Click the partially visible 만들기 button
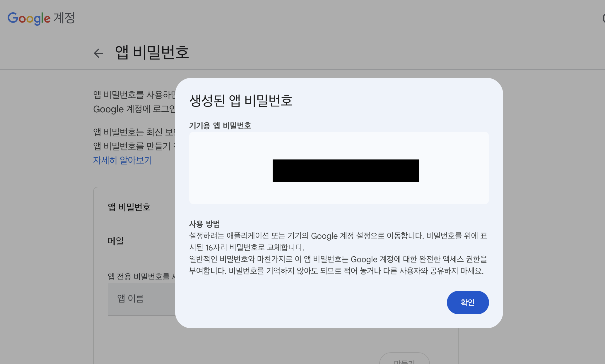605x364 pixels. pos(404,360)
